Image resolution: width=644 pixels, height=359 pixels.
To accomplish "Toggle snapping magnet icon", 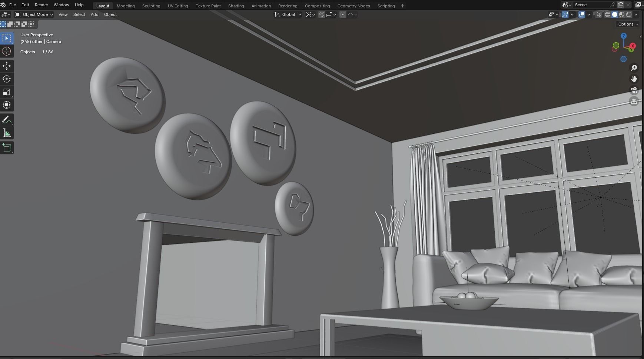I will [322, 14].
